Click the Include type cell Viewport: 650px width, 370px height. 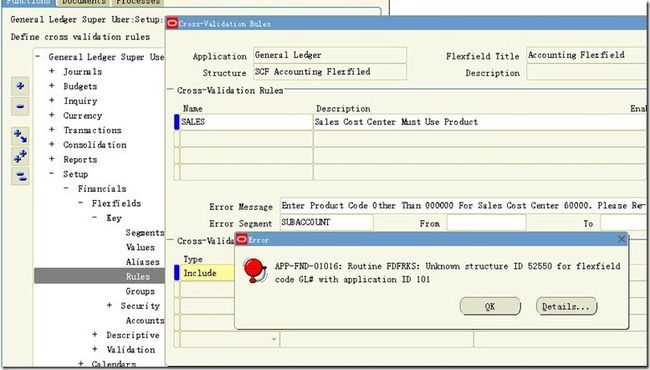point(208,273)
